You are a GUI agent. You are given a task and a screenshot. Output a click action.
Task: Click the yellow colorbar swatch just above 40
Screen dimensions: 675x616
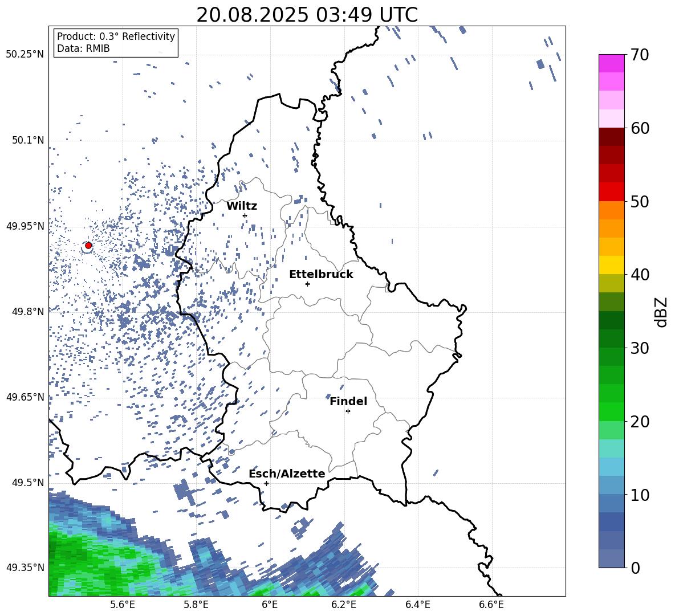point(611,265)
